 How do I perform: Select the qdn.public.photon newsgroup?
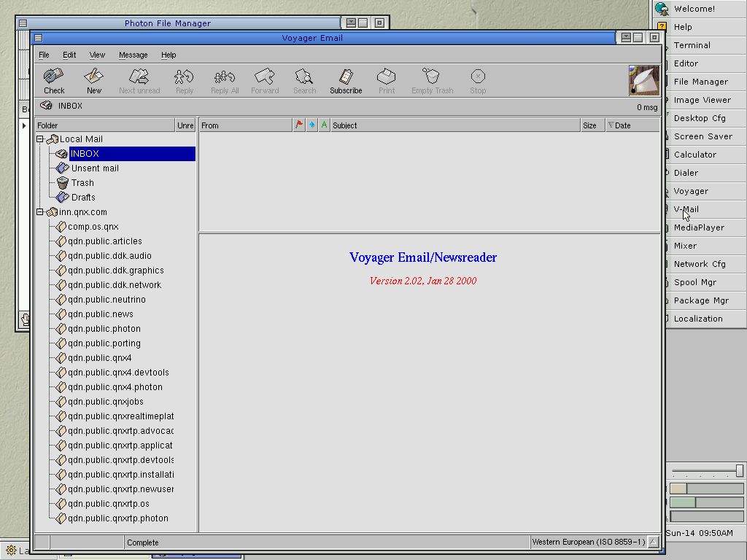click(104, 329)
